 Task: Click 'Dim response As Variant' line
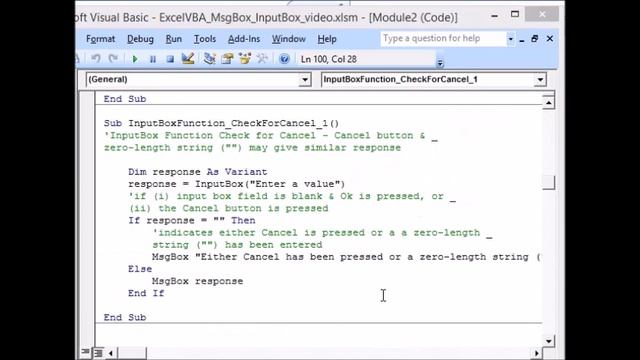[x=198, y=172]
